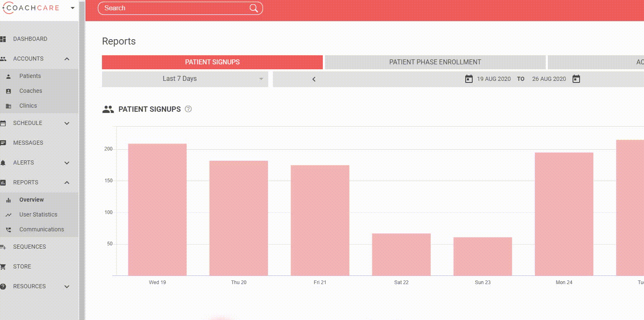644x320 pixels.
Task: Open the User Statistics report link
Action: tap(39, 214)
